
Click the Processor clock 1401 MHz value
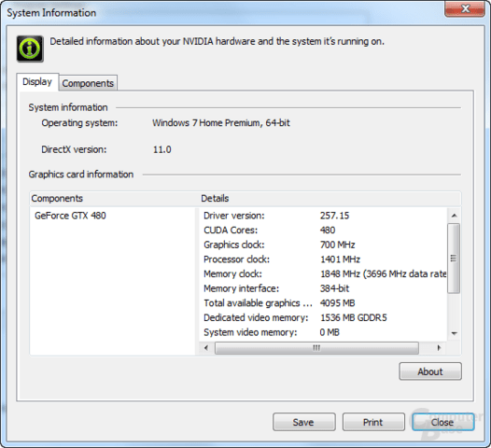click(x=340, y=259)
